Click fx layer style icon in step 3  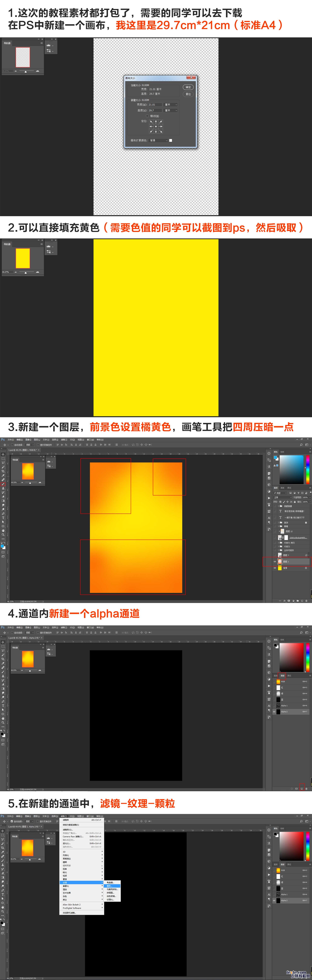click(x=285, y=601)
